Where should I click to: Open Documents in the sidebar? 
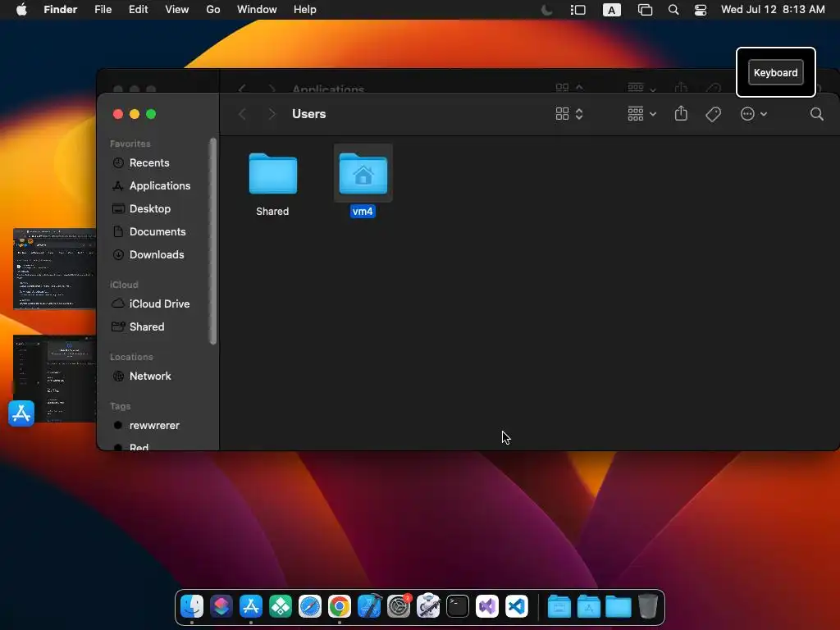coord(157,232)
